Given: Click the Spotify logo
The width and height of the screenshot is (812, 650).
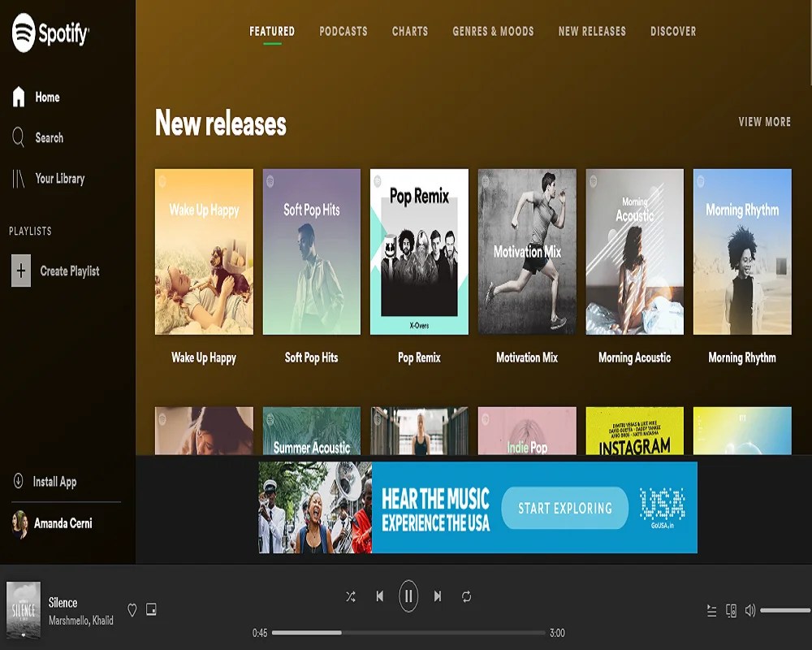Looking at the screenshot, I should pos(50,33).
